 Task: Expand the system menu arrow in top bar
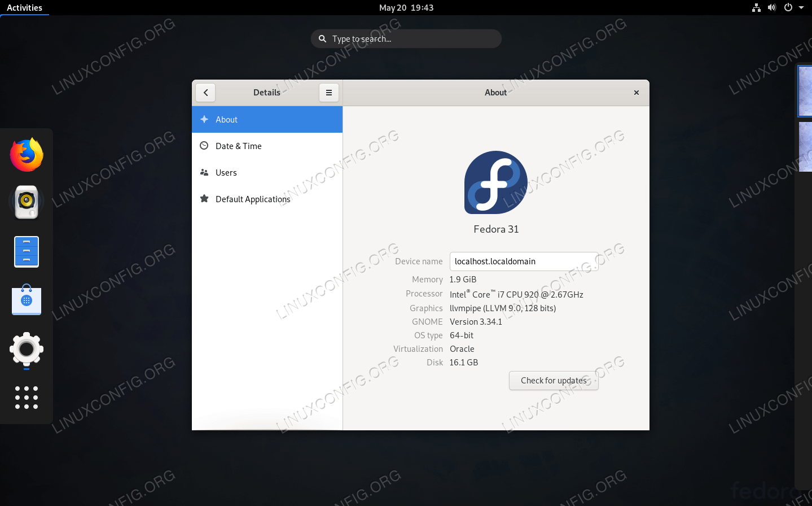tap(801, 7)
